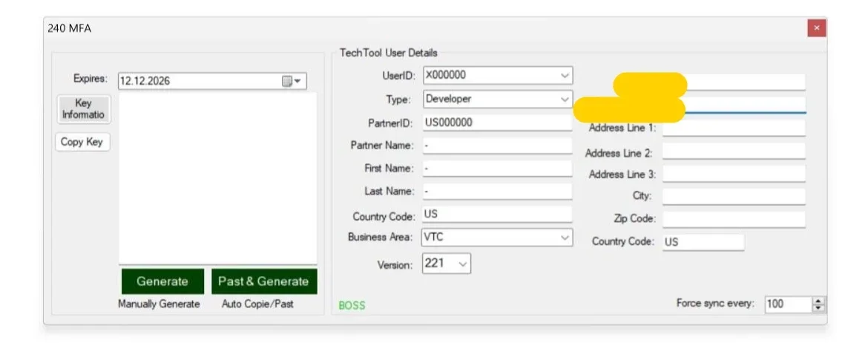Click the First Name text box
The height and width of the screenshot is (343, 868).
[497, 169]
